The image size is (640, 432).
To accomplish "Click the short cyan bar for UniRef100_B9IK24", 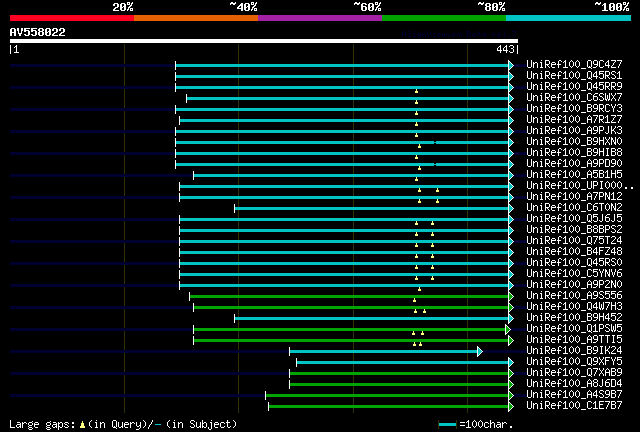I will (384, 352).
